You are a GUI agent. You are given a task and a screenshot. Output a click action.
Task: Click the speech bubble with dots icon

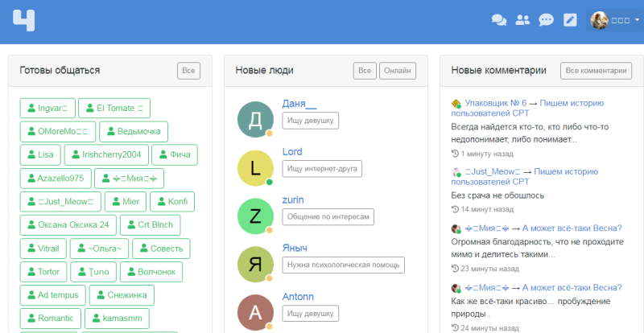(x=546, y=21)
